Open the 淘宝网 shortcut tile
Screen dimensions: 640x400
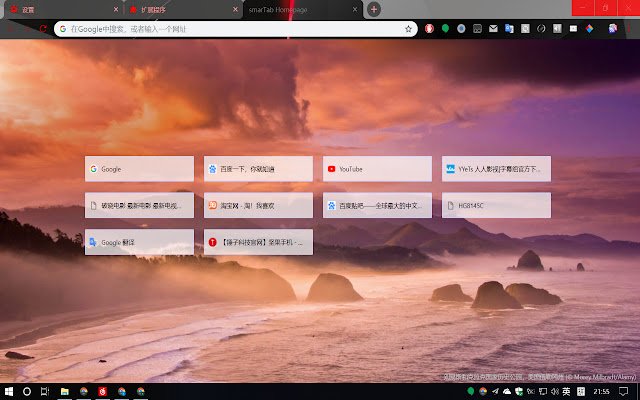258,205
